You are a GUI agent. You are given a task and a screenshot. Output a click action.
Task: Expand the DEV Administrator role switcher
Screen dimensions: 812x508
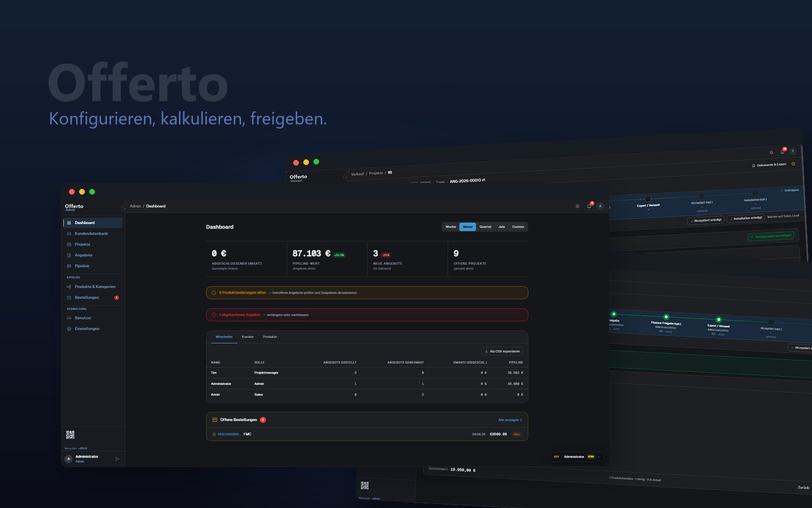click(578, 457)
